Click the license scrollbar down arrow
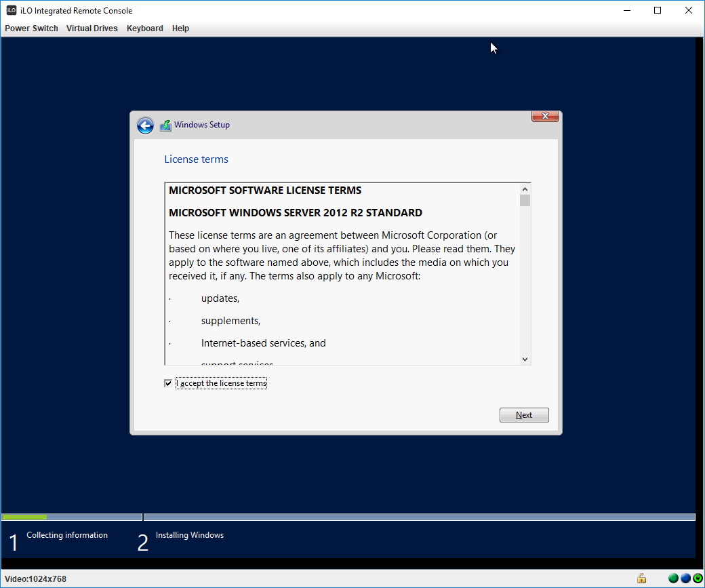This screenshot has height=588, width=705. (525, 359)
